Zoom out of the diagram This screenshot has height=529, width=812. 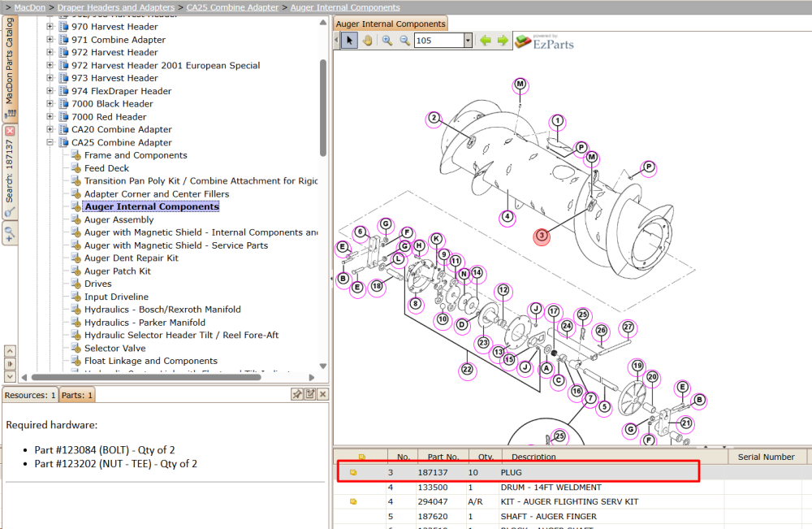pyautogui.click(x=404, y=41)
